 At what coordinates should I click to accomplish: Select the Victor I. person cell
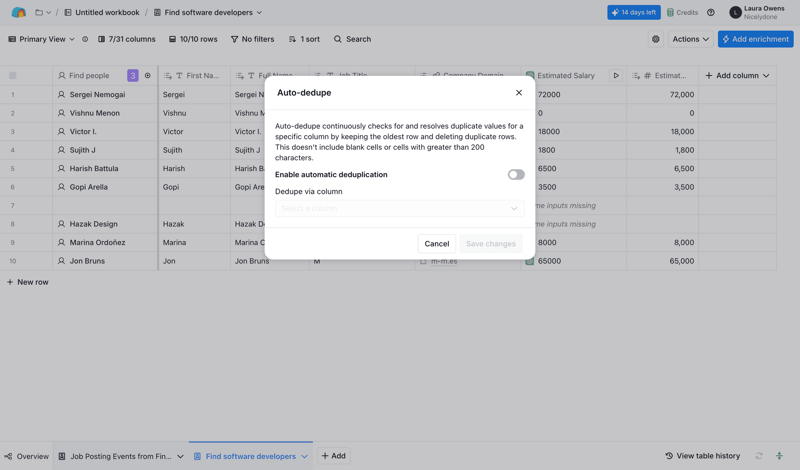pyautogui.click(x=105, y=131)
